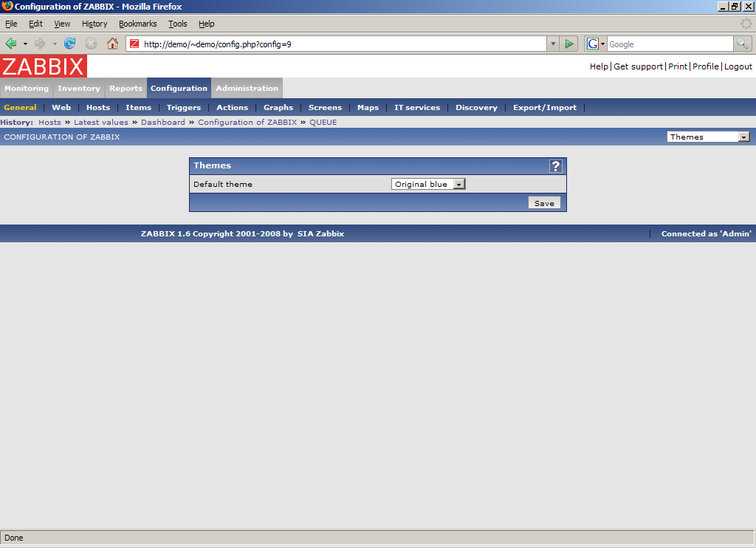
Task: Switch to the Monitoring tab
Action: (x=27, y=89)
